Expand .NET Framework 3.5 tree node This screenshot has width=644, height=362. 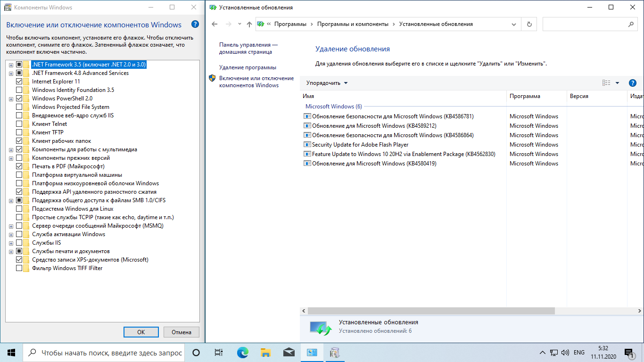(11, 65)
